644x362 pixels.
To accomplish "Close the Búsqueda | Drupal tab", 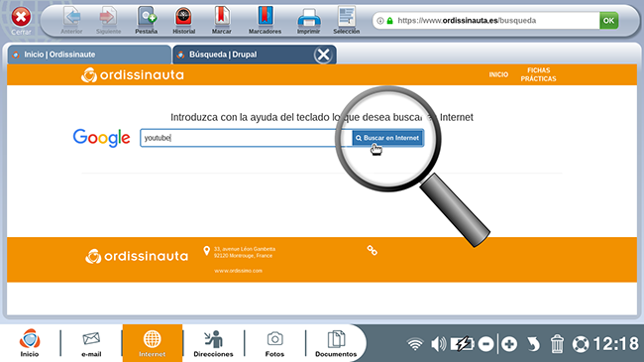I will click(323, 55).
